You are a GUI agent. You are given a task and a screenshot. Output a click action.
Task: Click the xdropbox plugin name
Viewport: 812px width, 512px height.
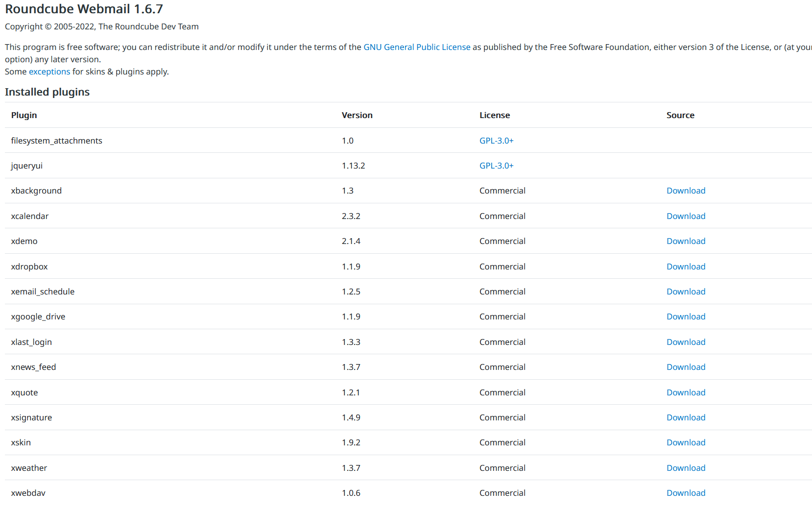coord(29,267)
